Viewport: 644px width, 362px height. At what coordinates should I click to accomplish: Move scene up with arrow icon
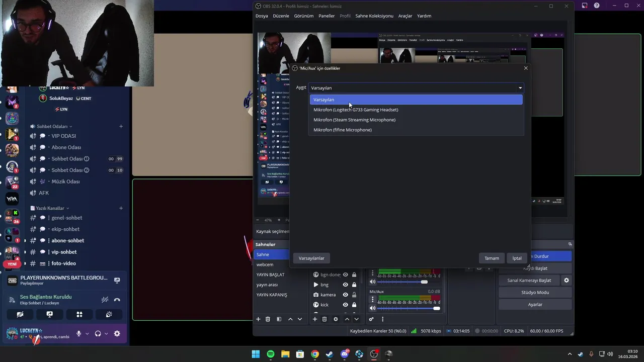(x=290, y=319)
